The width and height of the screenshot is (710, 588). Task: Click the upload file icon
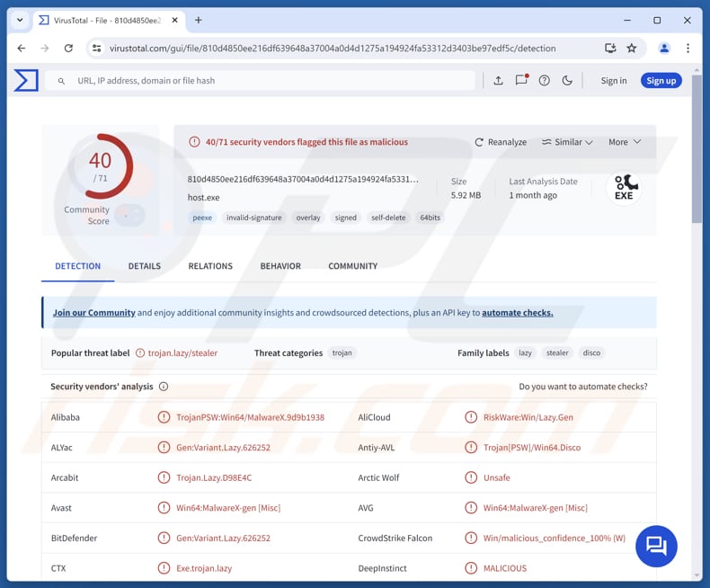498,81
